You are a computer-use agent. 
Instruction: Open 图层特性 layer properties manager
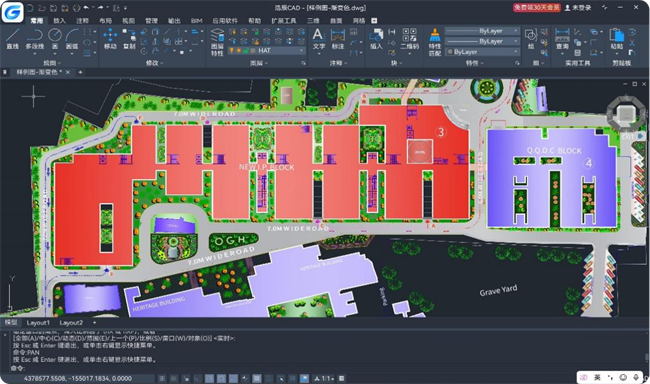coord(217,42)
